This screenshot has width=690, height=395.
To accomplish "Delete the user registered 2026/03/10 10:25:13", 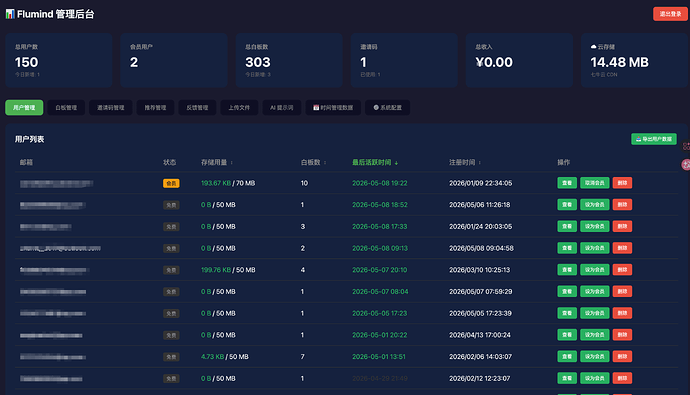I will 622,270.
